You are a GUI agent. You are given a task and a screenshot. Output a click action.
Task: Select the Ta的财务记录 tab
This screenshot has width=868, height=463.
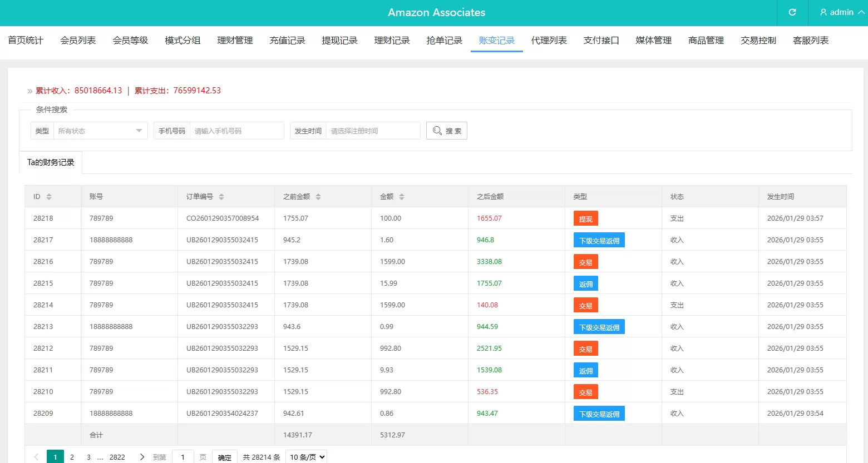(51, 162)
